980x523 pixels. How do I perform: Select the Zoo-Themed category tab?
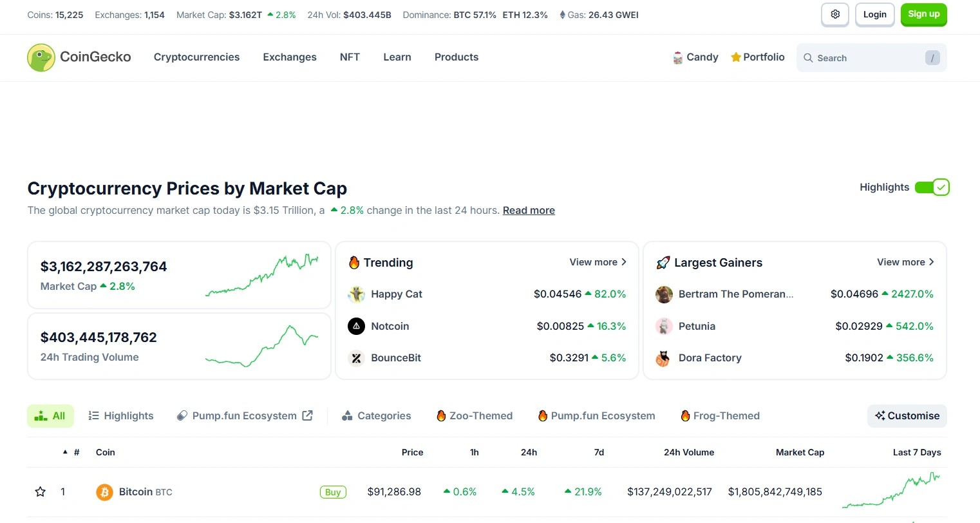click(475, 416)
